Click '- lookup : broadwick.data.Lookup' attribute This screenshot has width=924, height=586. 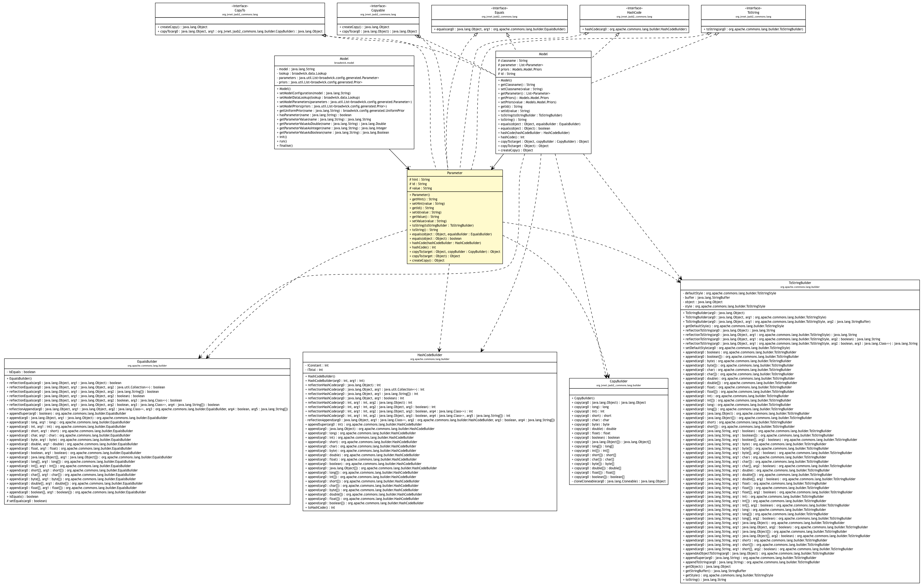(302, 74)
